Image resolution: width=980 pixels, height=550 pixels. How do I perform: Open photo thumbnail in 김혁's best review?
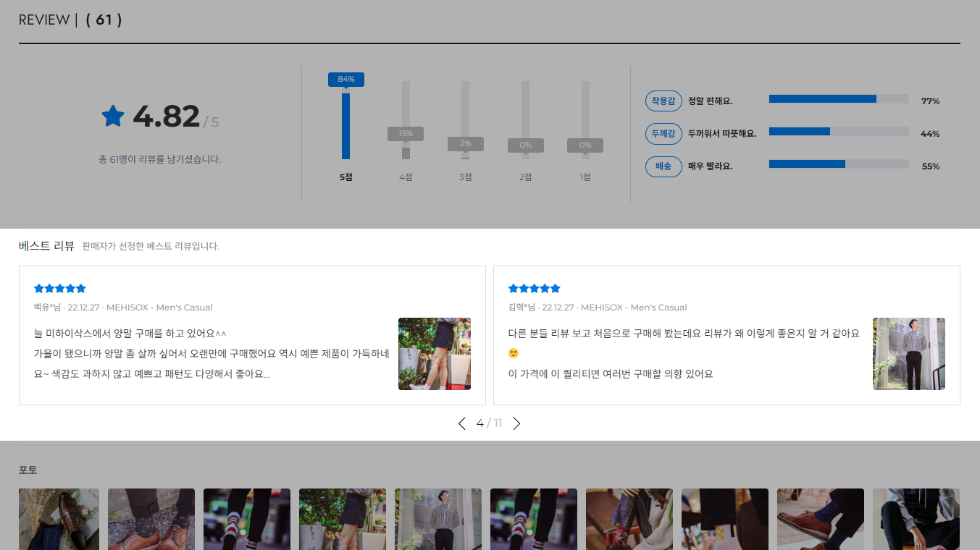tap(908, 354)
